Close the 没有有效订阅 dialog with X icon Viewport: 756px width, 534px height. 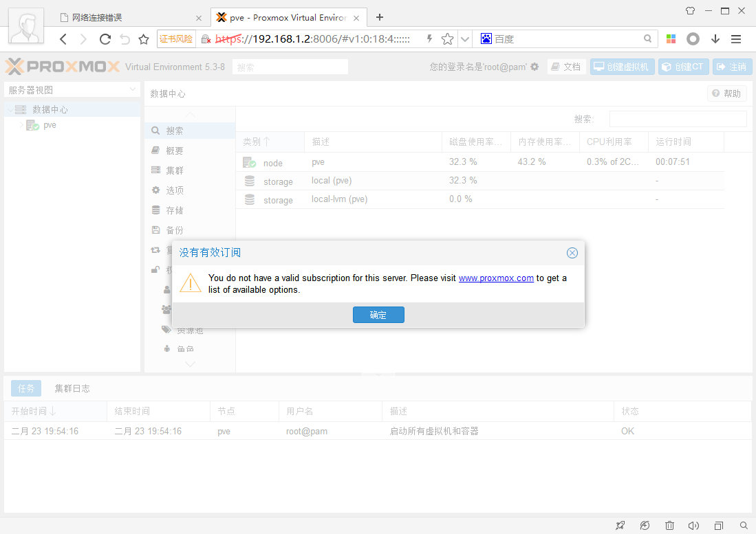tap(572, 253)
